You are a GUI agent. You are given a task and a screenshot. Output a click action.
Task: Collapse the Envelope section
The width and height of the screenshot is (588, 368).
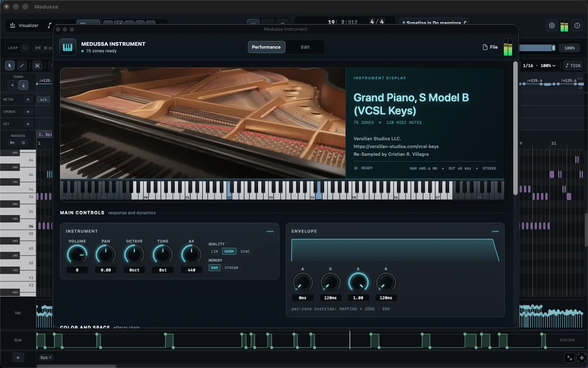495,231
